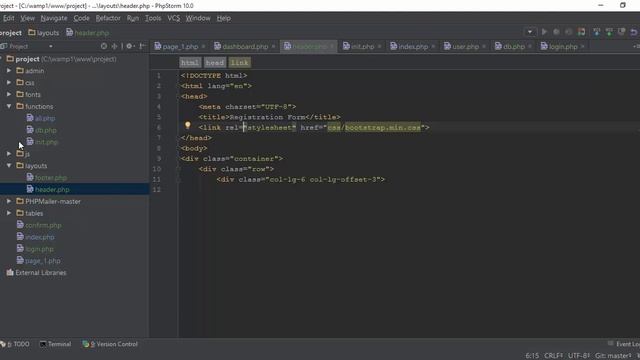Open the Navigate menu

[x=54, y=18]
